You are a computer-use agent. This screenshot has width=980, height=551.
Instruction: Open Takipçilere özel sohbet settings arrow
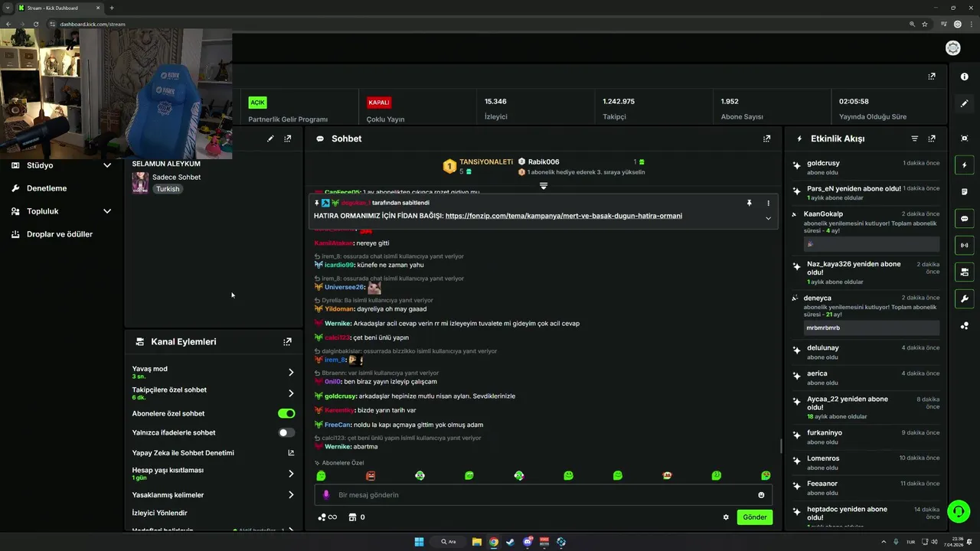(x=291, y=393)
